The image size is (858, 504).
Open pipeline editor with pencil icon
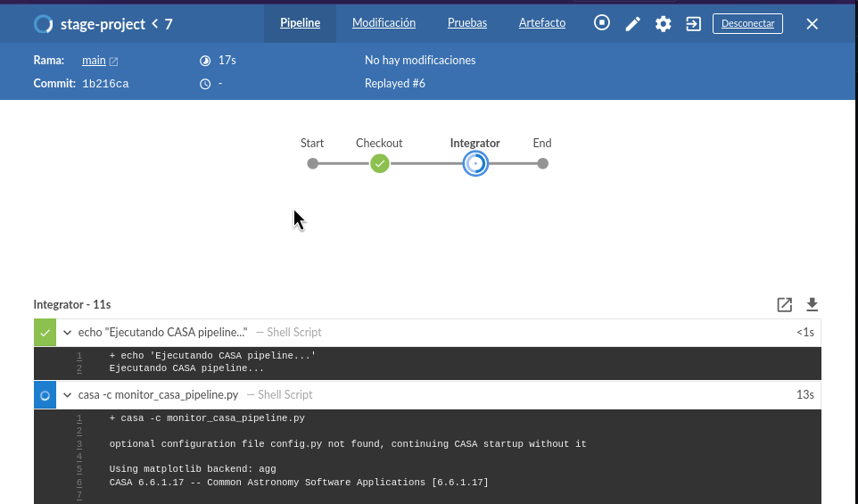point(632,24)
